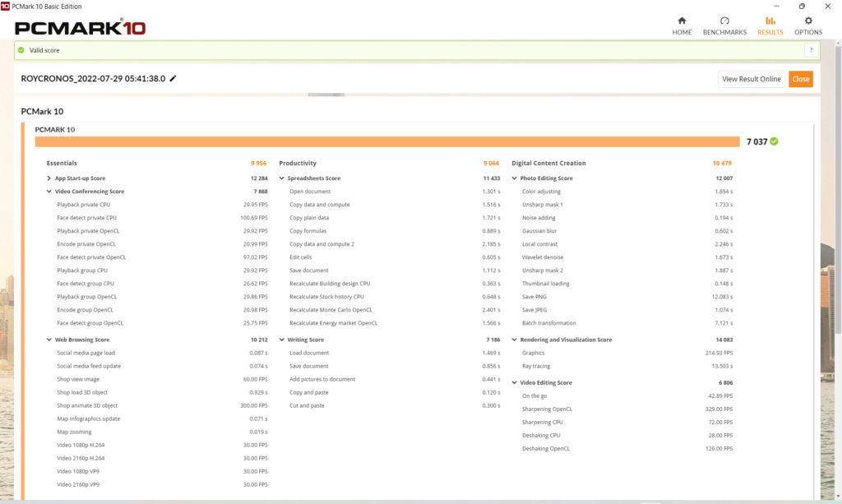Click the PCMark 10 logo

coord(80,27)
